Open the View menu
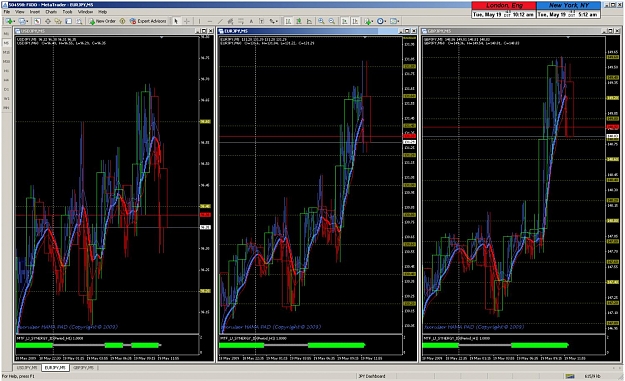 coord(20,12)
